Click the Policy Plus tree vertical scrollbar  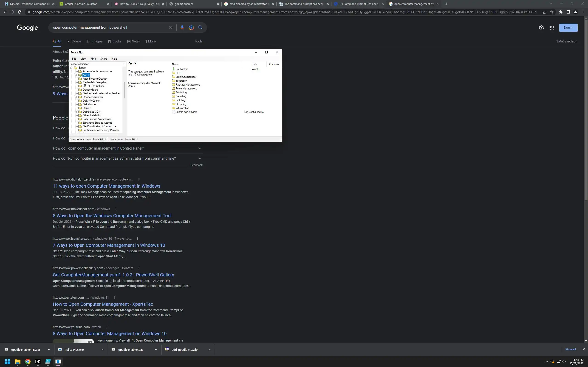coord(124,90)
